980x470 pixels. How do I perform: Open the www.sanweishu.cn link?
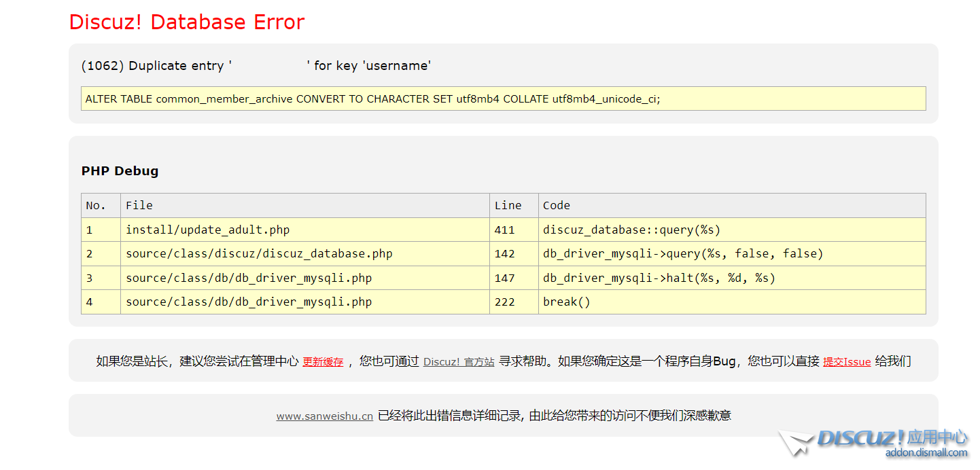(324, 416)
